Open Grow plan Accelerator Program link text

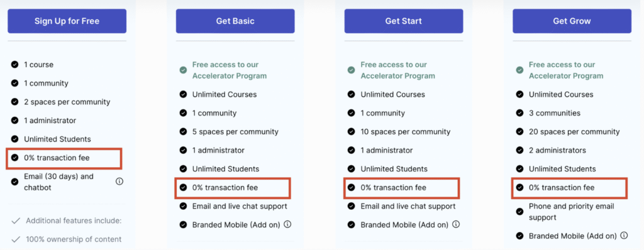point(567,70)
